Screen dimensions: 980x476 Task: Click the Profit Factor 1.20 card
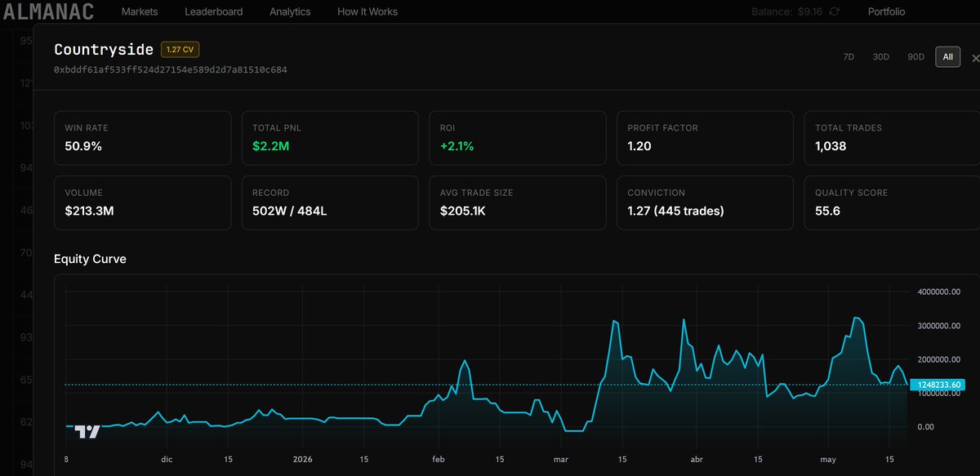[x=705, y=137]
